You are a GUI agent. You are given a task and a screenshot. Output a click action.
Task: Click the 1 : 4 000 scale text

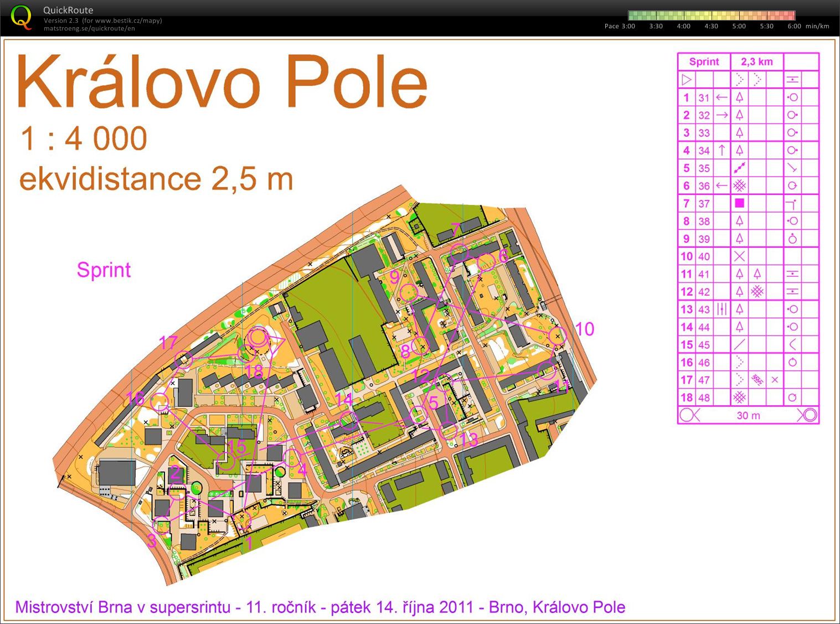coord(84,138)
